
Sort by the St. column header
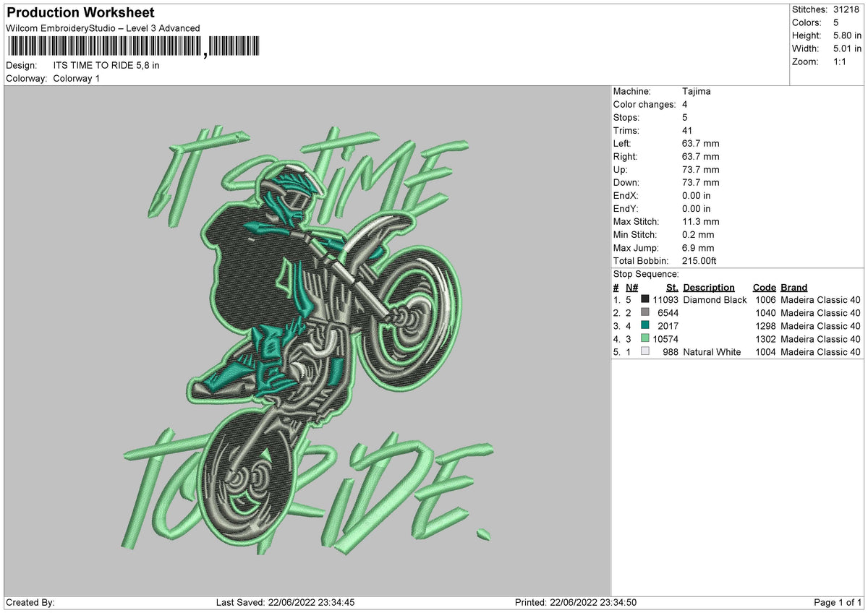[x=671, y=287]
